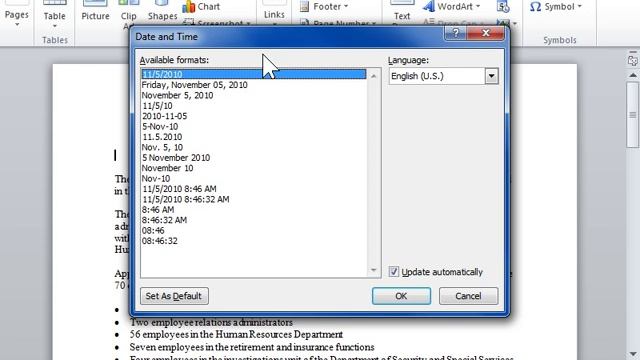
Task: Click document vertical scrollbar up arrow
Action: [633, 75]
